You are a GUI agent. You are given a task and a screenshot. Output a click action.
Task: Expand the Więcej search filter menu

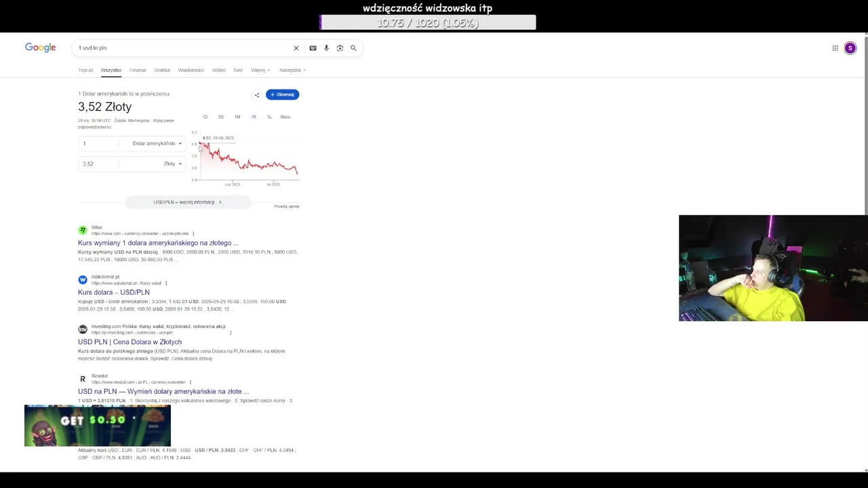(260, 70)
